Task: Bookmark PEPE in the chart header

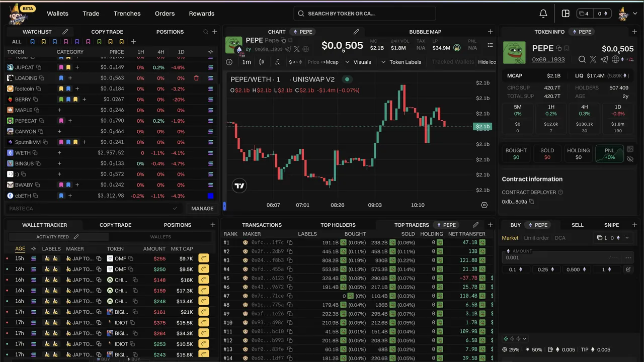Action: pyautogui.click(x=290, y=40)
